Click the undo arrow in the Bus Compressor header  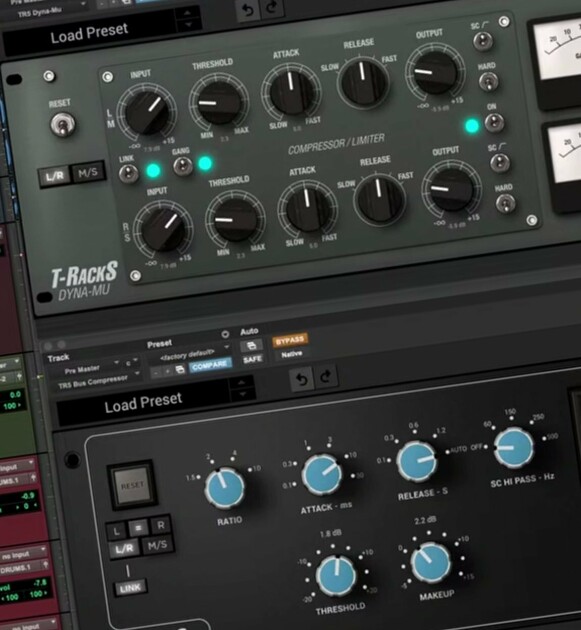point(302,378)
